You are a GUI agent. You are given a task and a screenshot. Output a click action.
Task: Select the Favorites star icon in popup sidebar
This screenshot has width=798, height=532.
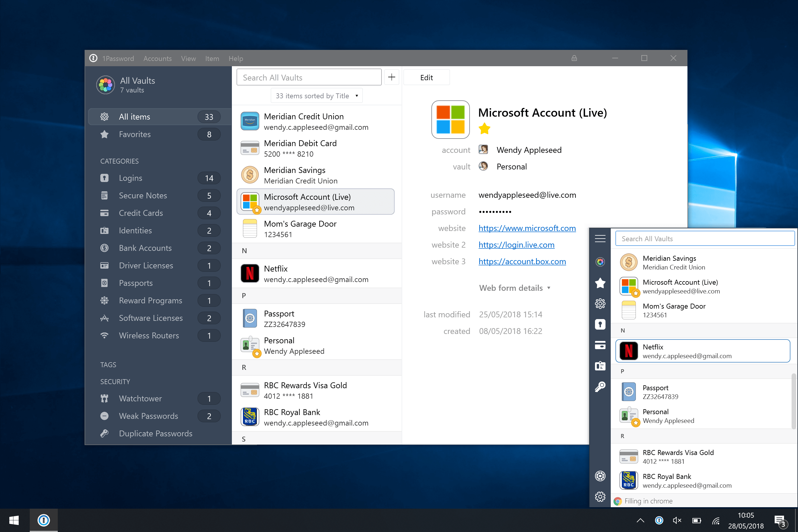click(600, 283)
